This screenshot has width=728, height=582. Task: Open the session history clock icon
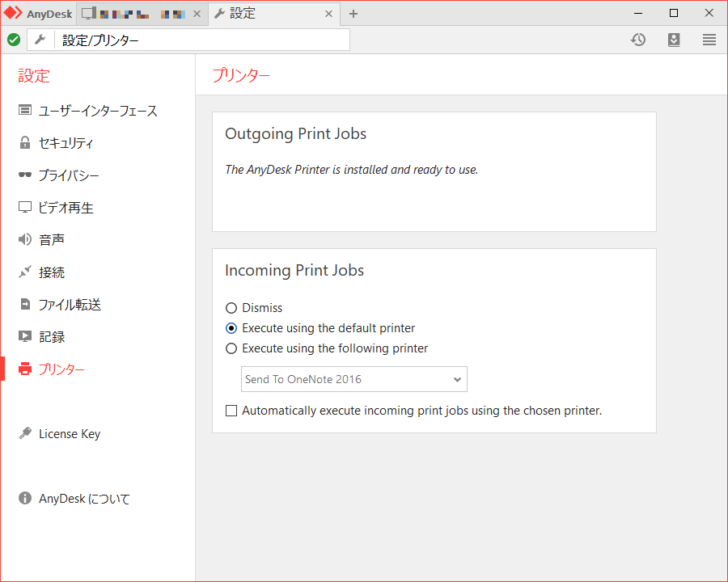click(638, 40)
